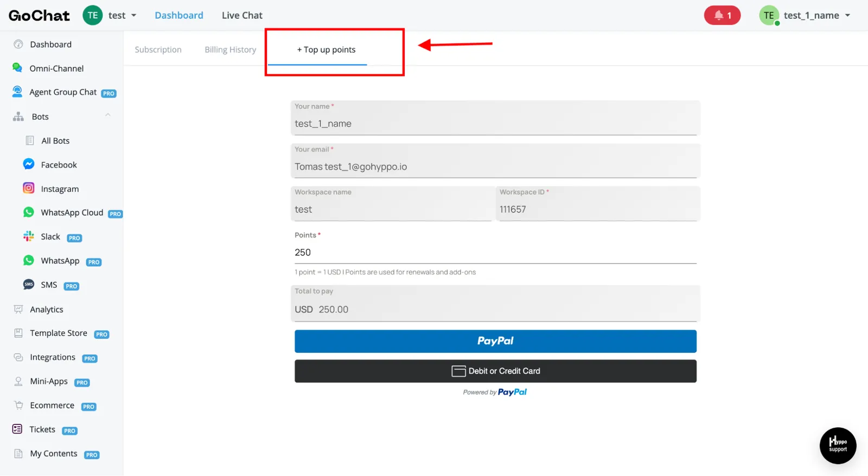868x476 pixels.
Task: Go to Live Chat in top navigation
Action: coord(242,15)
